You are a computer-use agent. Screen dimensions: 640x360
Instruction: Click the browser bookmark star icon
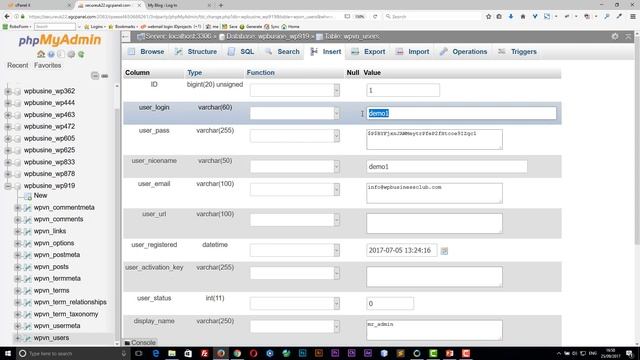click(x=488, y=17)
